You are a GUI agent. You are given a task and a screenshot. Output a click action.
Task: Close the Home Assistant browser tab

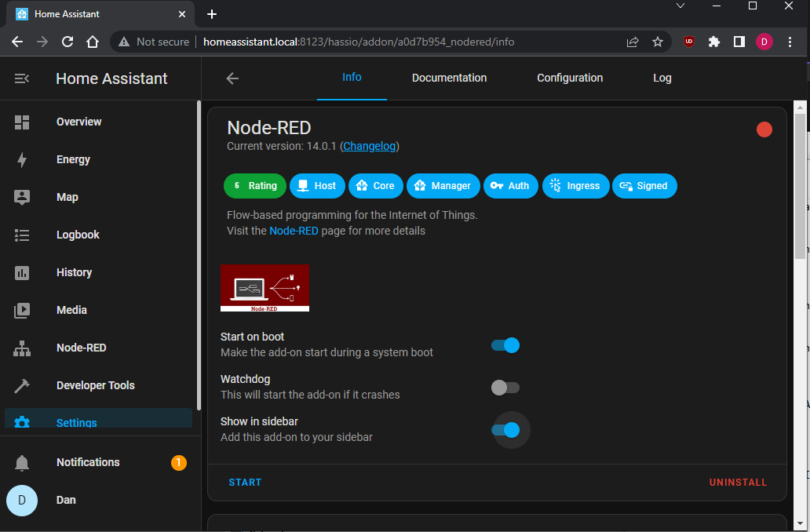click(182, 14)
